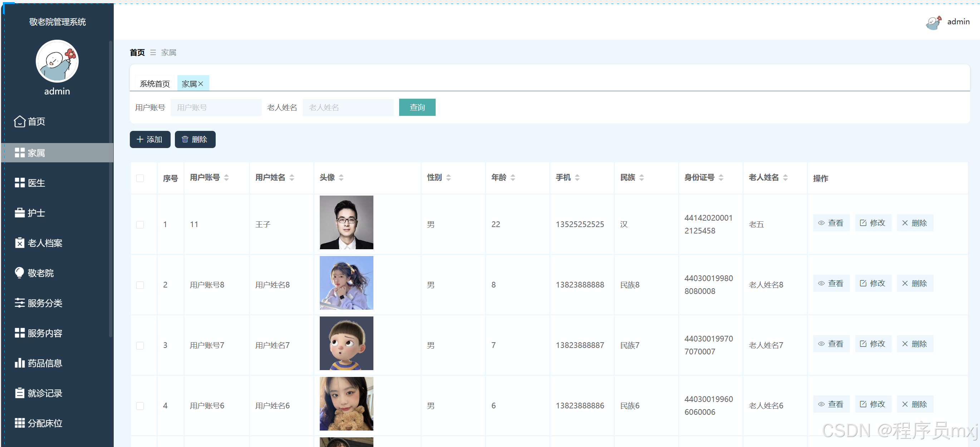
Task: Check the row checkbox for user 王子
Action: (140, 225)
